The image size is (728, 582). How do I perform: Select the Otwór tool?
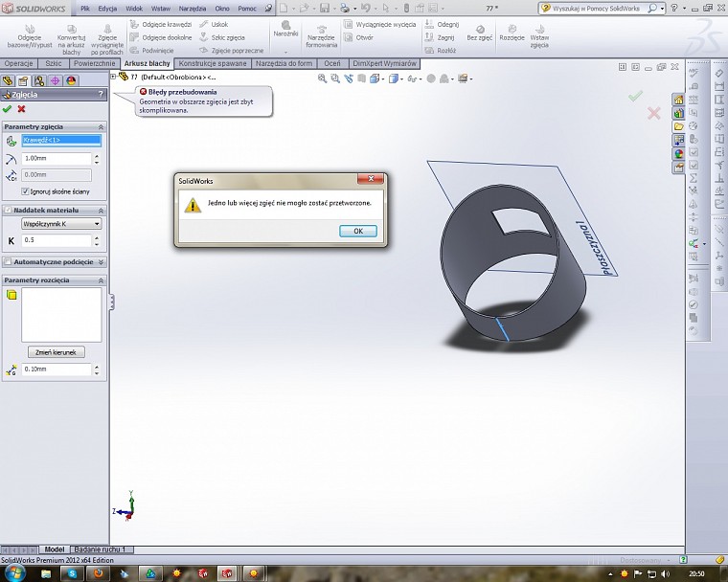(358, 37)
